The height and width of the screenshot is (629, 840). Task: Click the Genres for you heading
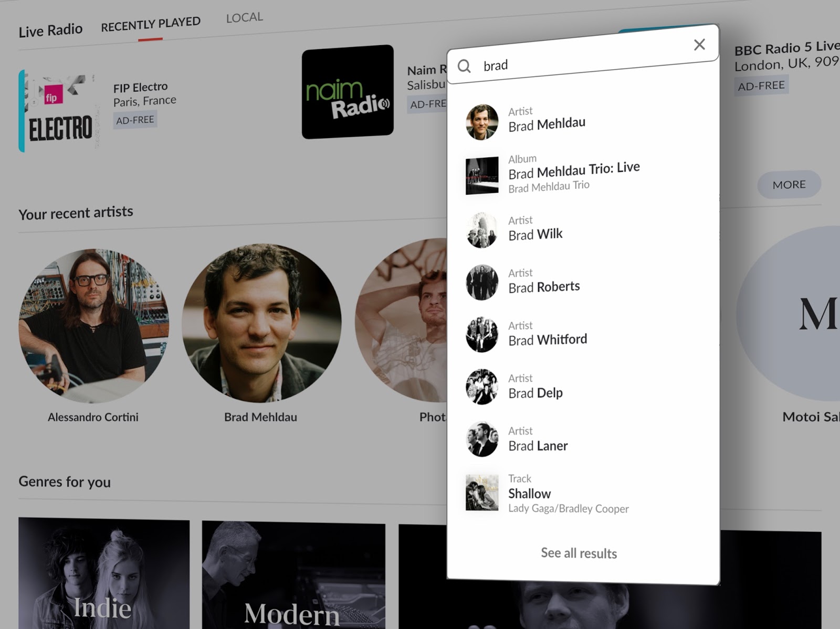[x=65, y=482]
